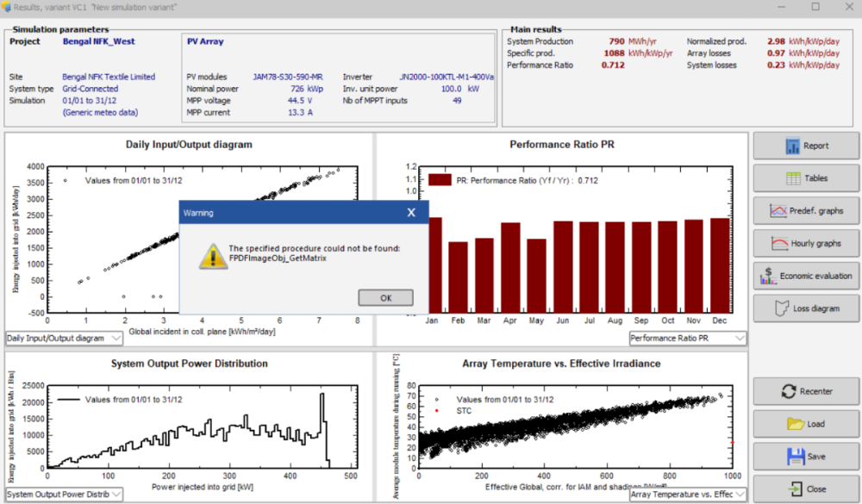Click the Array Temperature scatter plot area

pos(575,431)
